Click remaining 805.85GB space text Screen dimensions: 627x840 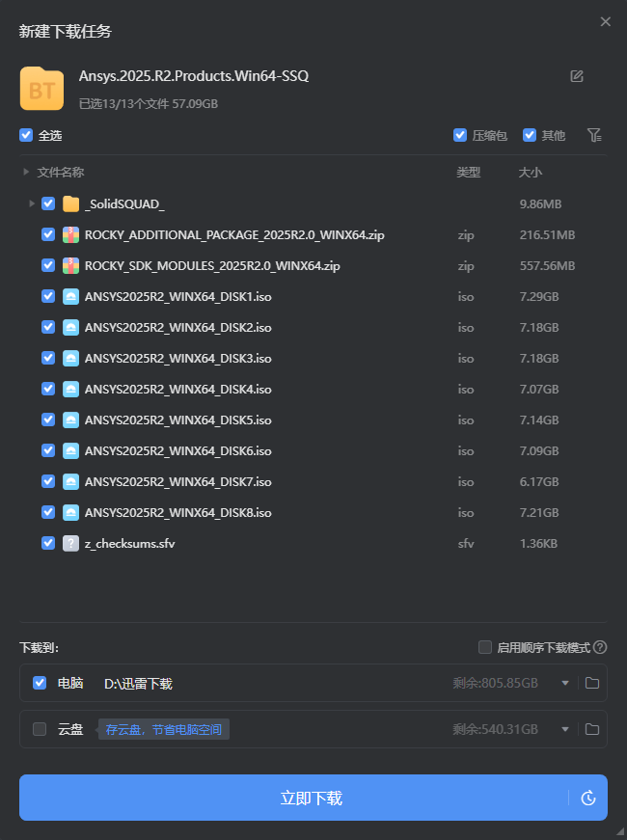[495, 683]
